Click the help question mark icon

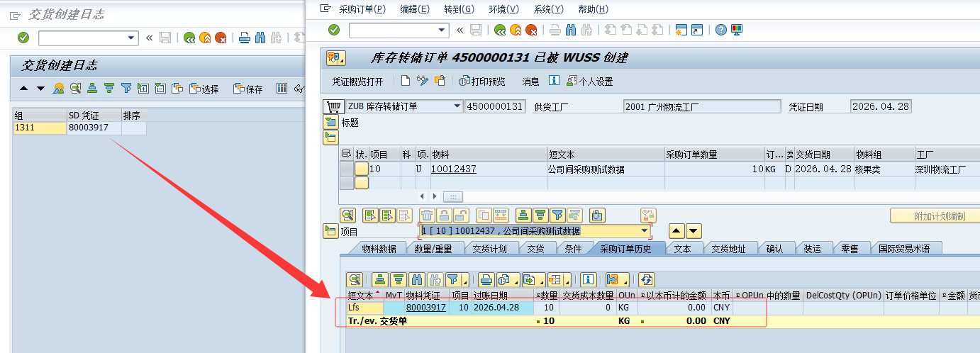720,30
